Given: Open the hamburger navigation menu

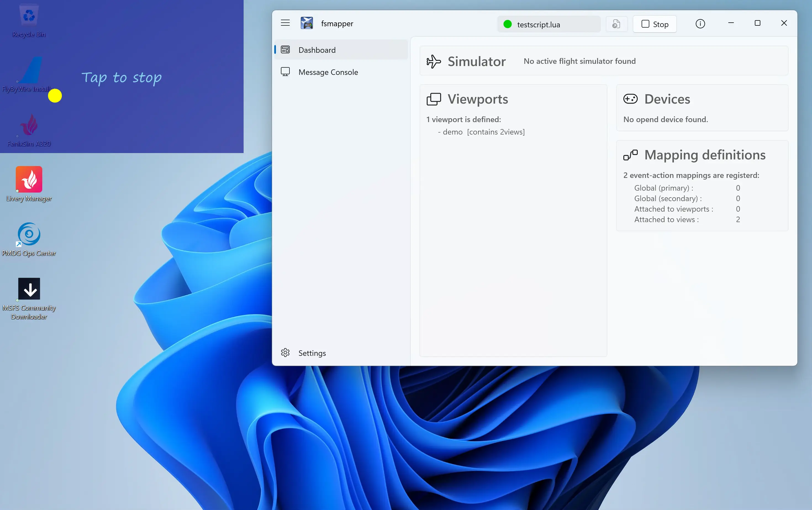Looking at the screenshot, I should 285,23.
